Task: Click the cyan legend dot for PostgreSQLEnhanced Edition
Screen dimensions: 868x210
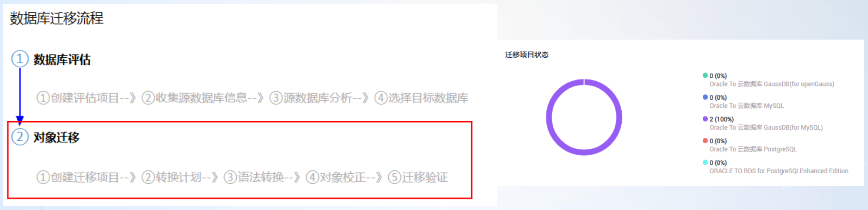Action: tap(705, 162)
